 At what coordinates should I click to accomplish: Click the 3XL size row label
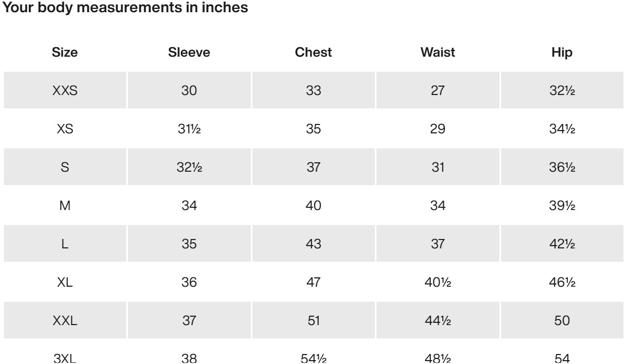point(65,358)
